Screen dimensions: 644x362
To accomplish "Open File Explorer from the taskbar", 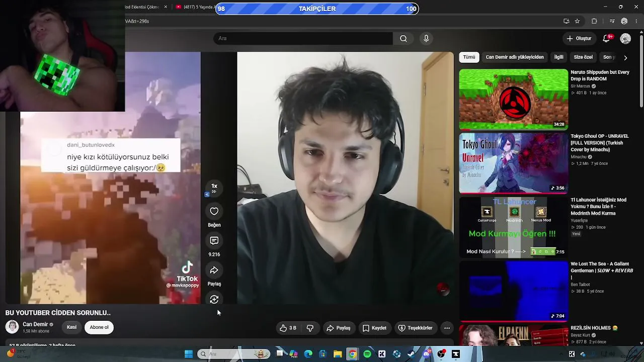I will click(338, 354).
